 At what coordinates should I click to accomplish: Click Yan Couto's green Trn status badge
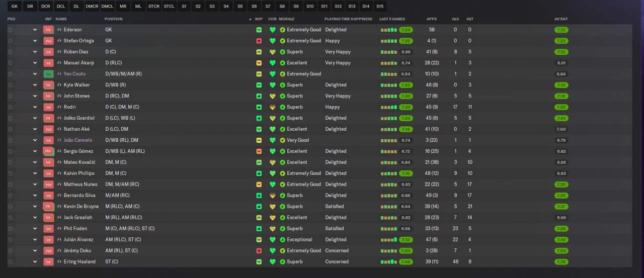[48, 74]
